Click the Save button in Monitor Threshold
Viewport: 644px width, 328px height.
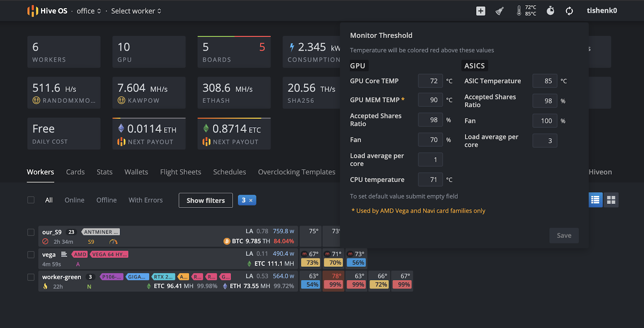point(564,235)
